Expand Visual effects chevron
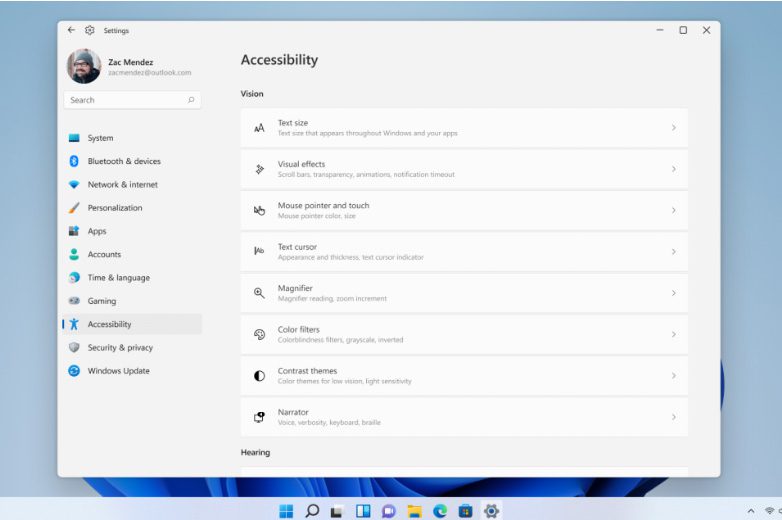The image size is (782, 520). (x=674, y=169)
